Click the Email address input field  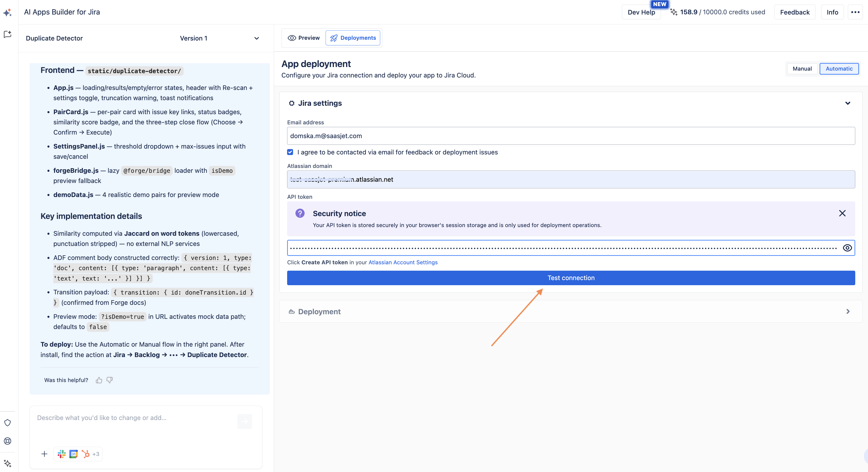571,136
